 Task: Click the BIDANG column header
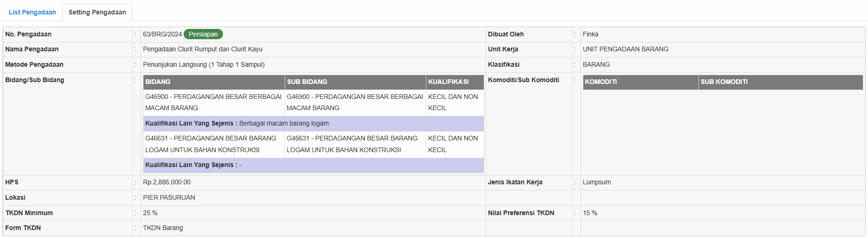[x=158, y=82]
